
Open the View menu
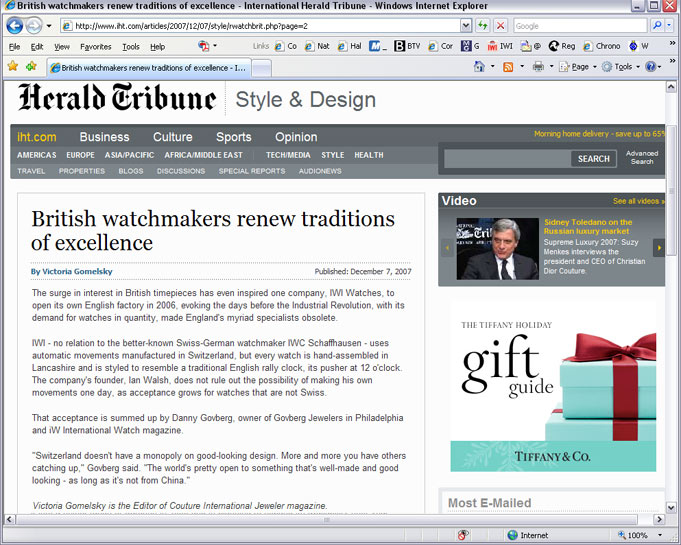point(62,47)
